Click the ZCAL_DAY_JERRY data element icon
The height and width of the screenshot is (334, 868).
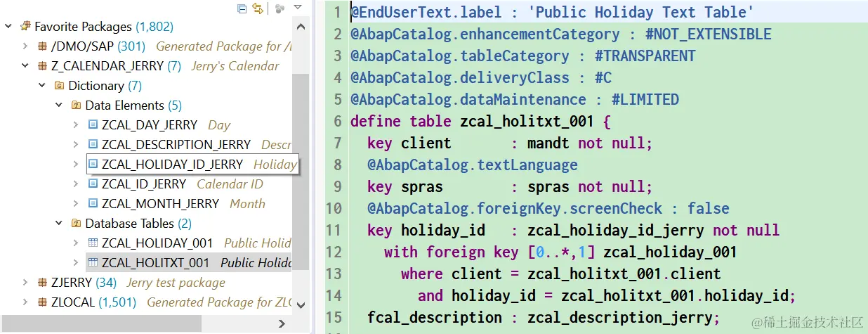coord(93,125)
